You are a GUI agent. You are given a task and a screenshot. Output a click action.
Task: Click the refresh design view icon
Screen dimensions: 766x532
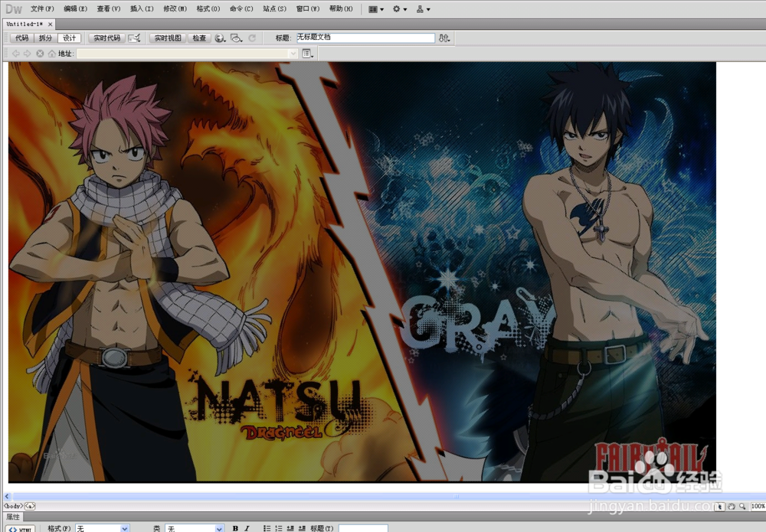[x=253, y=38]
